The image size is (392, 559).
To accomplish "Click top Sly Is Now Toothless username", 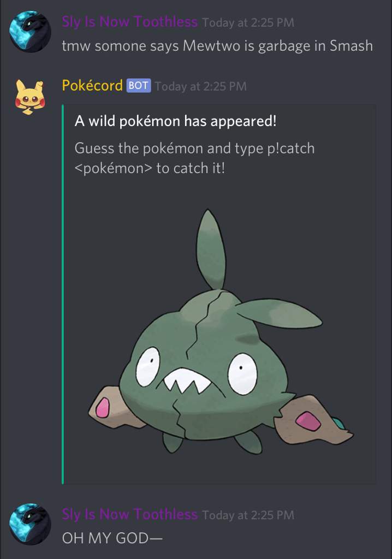I will pos(129,22).
